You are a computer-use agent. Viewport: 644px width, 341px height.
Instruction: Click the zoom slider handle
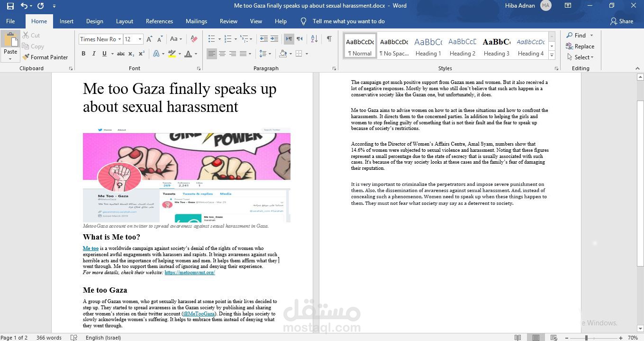586,338
